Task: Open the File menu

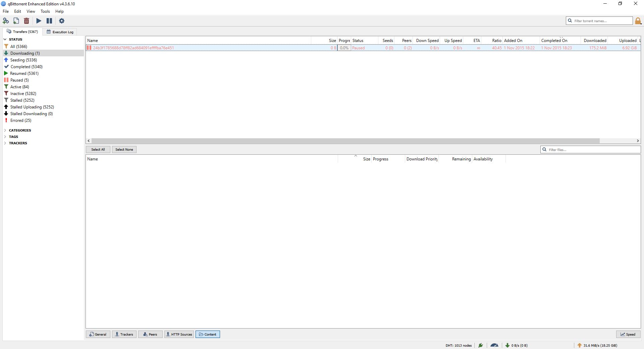Action: click(x=6, y=11)
